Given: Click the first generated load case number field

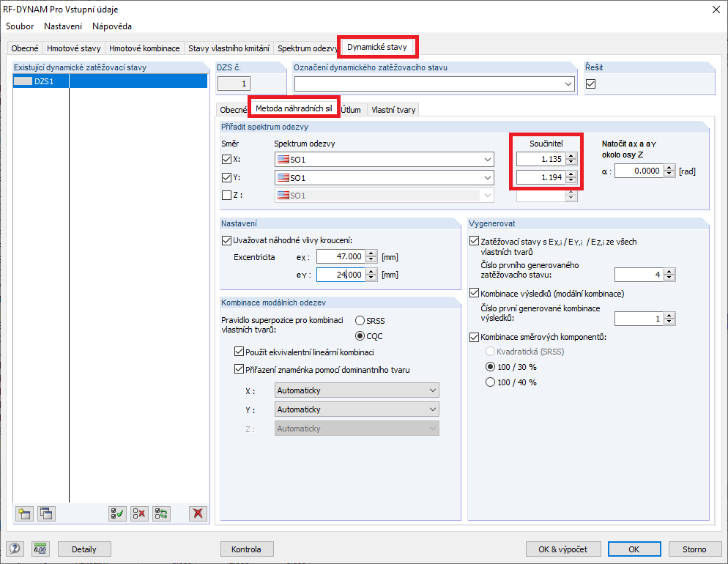Looking at the screenshot, I should pyautogui.click(x=639, y=275).
